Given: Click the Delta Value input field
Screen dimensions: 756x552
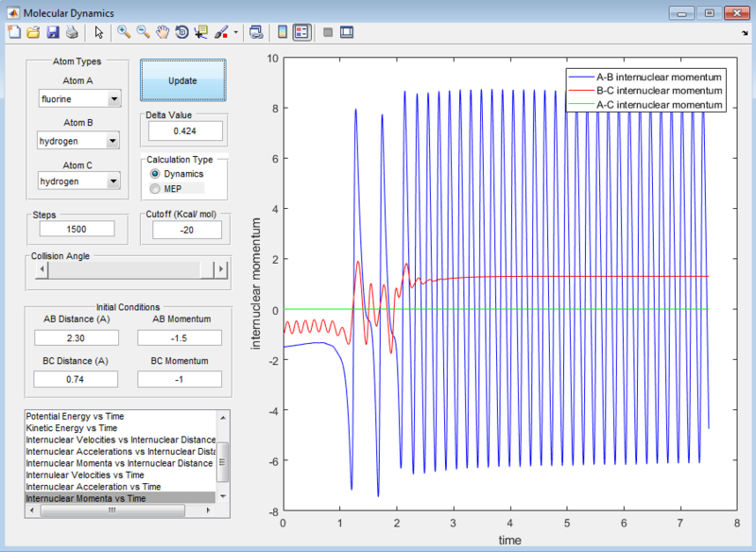Looking at the screenshot, I should point(184,131).
